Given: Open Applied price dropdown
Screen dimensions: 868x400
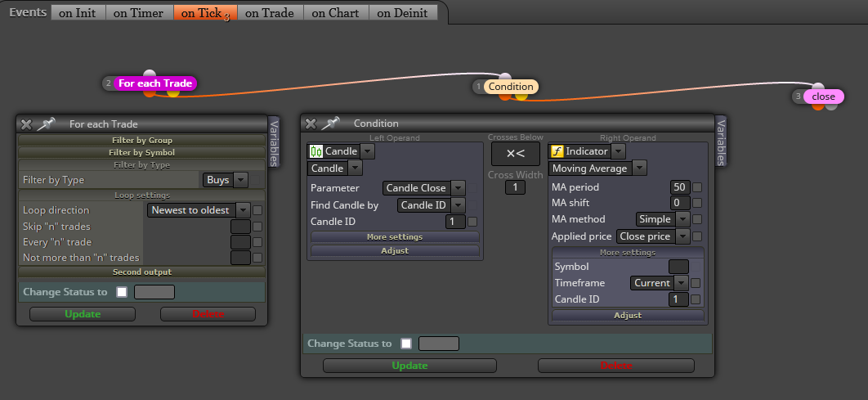Looking at the screenshot, I should coord(653,236).
